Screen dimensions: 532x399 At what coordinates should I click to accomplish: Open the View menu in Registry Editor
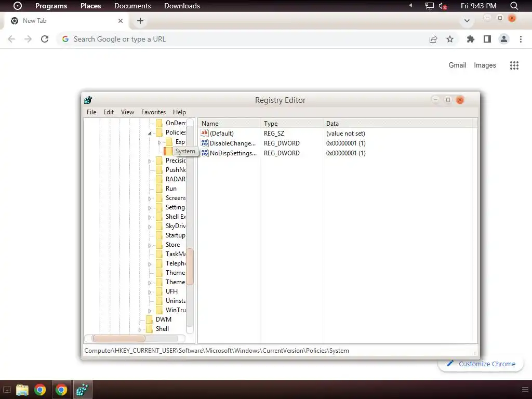(x=128, y=112)
